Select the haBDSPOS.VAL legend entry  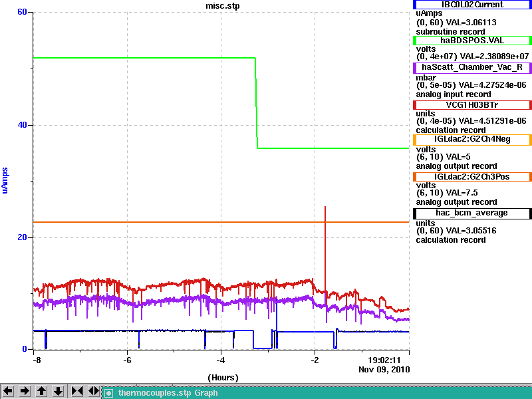[x=472, y=41]
